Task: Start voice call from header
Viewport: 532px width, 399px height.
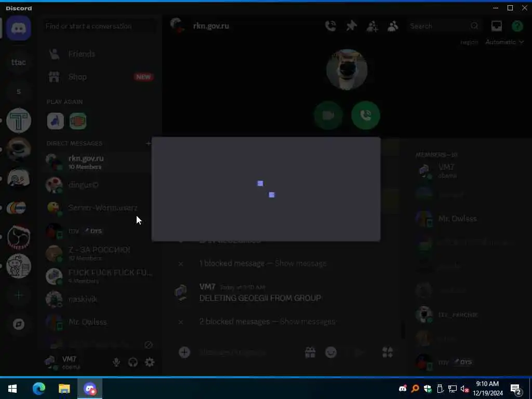Action: coord(330,26)
